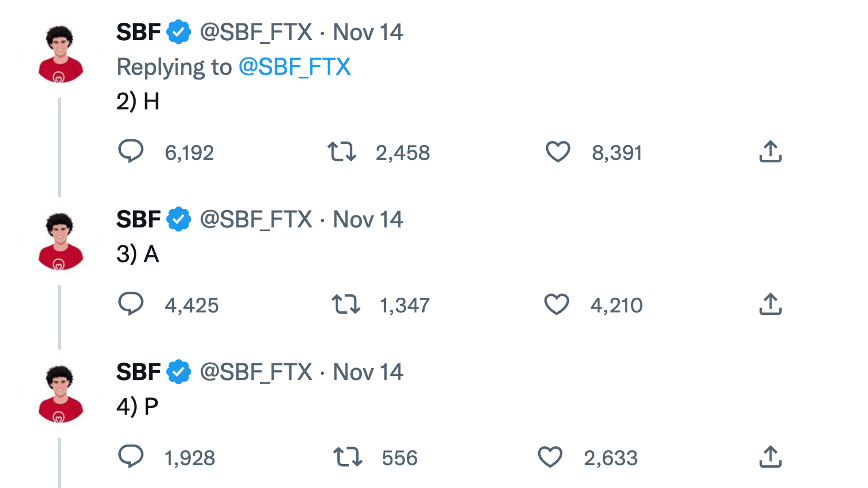
Task: Retweet the "3) A" tweet
Action: coord(345,304)
